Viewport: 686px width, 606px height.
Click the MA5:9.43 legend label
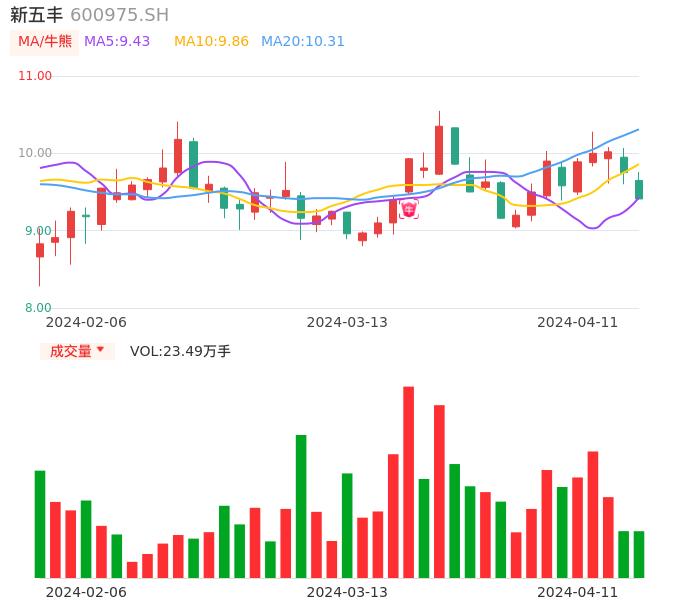coord(117,41)
